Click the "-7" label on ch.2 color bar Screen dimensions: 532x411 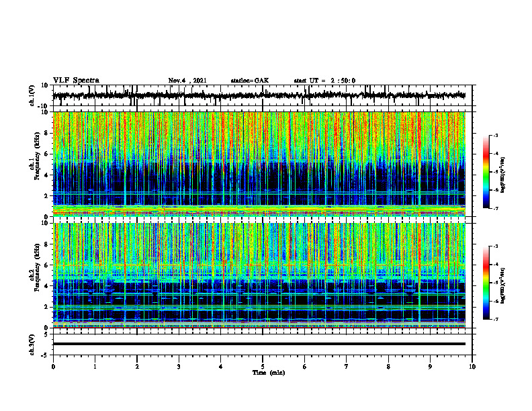click(x=495, y=320)
